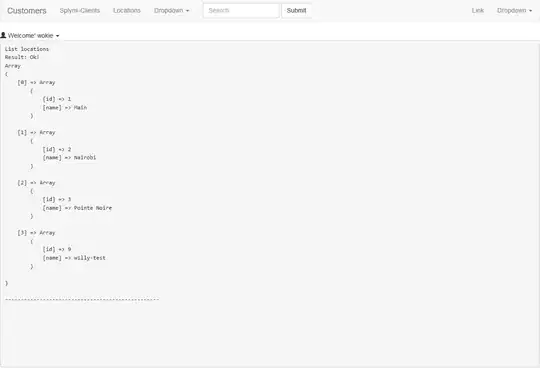Select the '[1] => Array' line
This screenshot has width=540, height=368.
[36, 133]
